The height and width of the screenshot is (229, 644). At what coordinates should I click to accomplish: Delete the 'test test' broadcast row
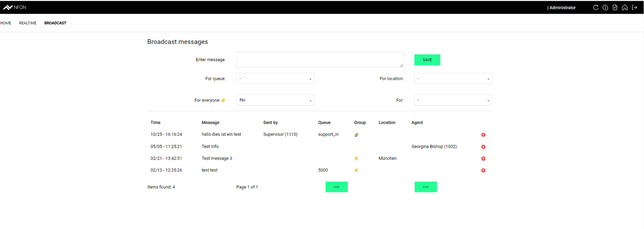(x=483, y=170)
